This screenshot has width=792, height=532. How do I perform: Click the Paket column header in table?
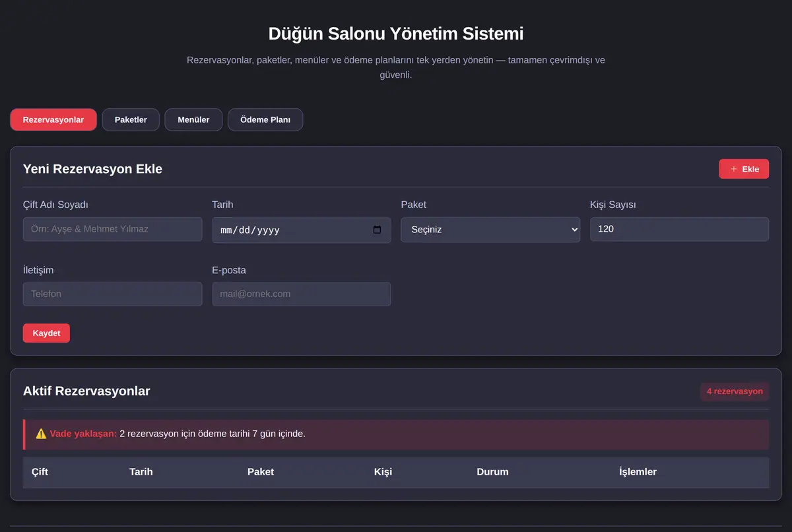(261, 472)
